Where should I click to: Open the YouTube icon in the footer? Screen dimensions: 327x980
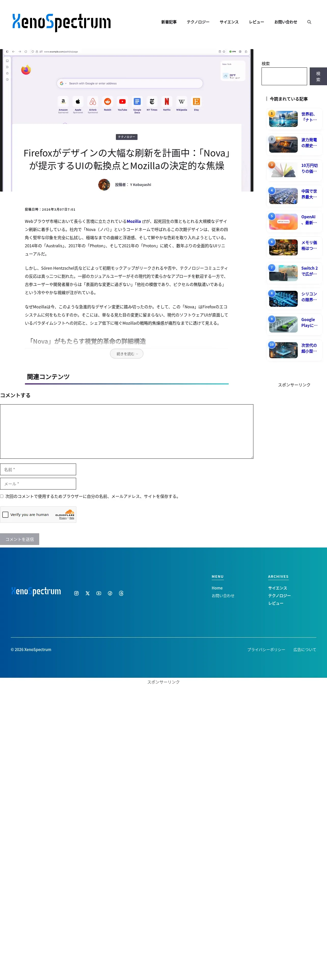(x=99, y=593)
